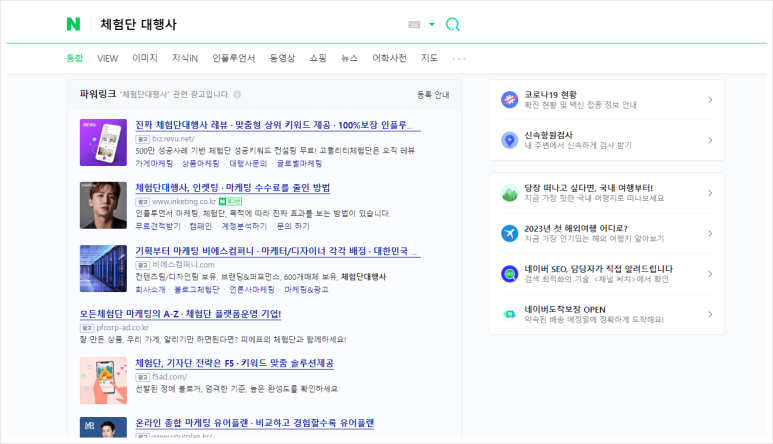
Task: Open the 등록 안내 link
Action: (x=433, y=95)
